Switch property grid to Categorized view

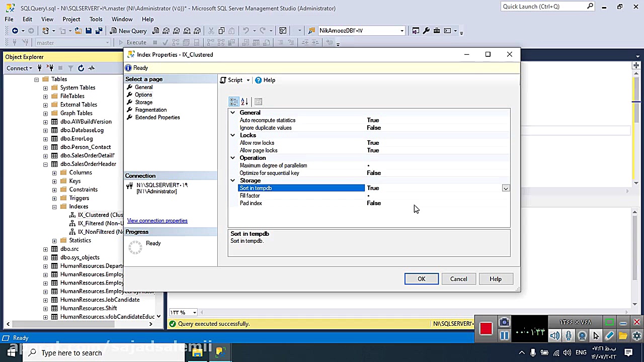(x=234, y=102)
